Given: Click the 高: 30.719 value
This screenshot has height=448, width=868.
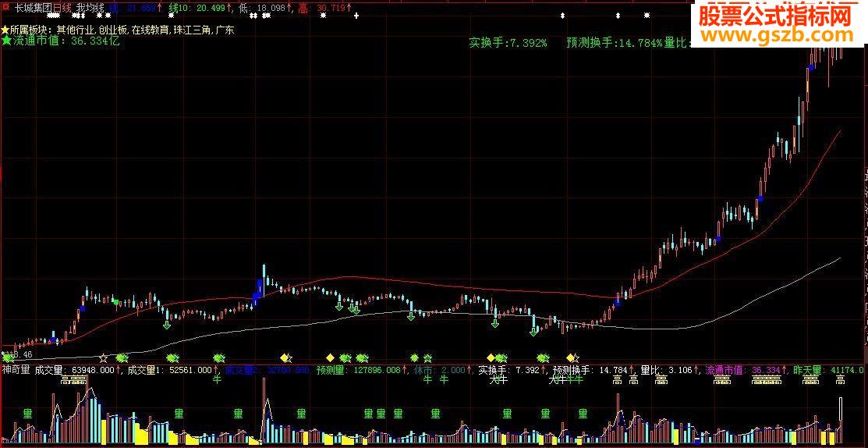Looking at the screenshot, I should (321, 9).
